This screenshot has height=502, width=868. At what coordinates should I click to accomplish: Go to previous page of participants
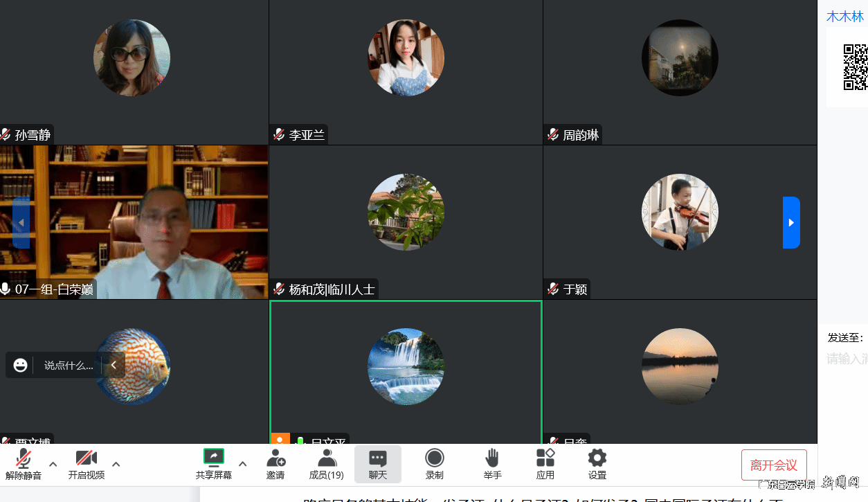[x=21, y=222]
